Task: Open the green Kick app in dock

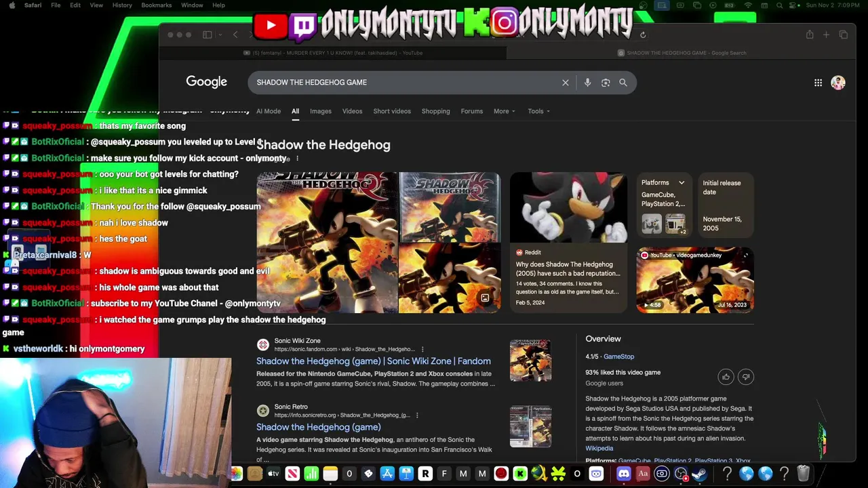Action: click(x=520, y=474)
